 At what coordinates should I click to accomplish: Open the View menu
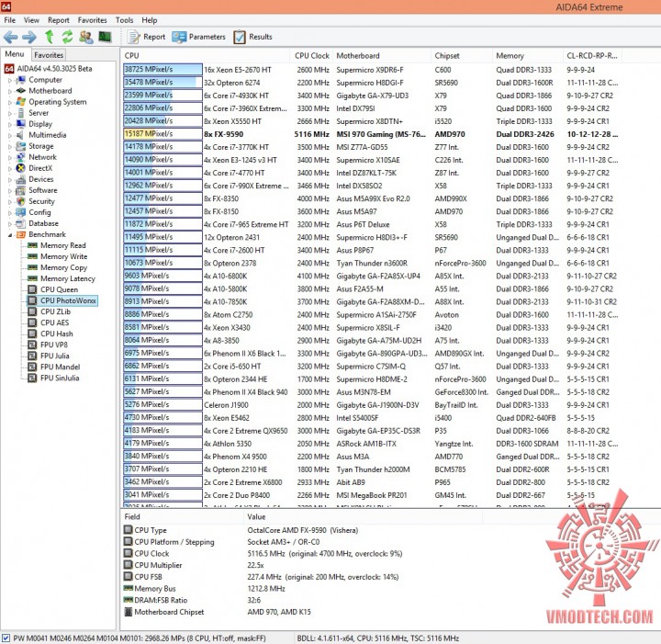click(x=31, y=20)
